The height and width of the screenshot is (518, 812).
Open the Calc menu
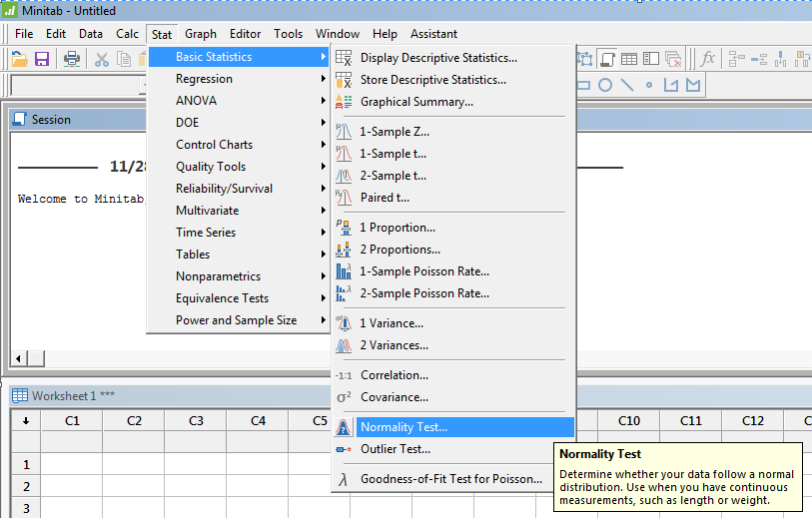127,34
